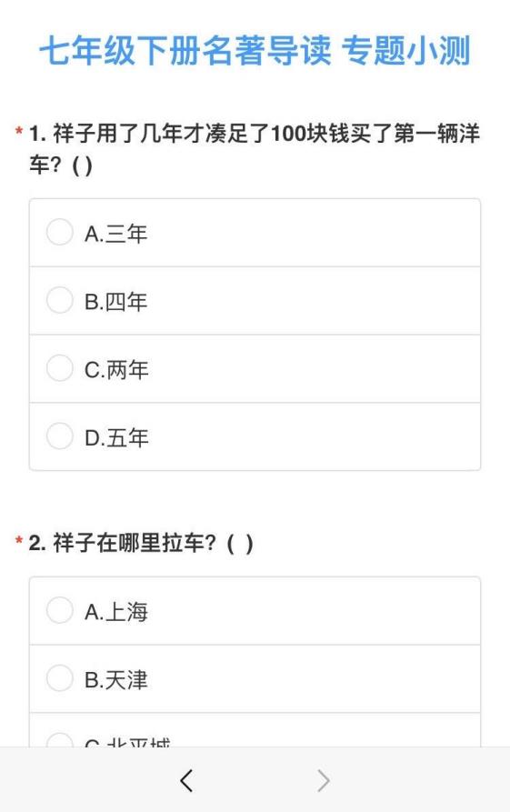Select radio button for A.三年
Image resolution: width=510 pixels, height=812 pixels.
tap(59, 232)
